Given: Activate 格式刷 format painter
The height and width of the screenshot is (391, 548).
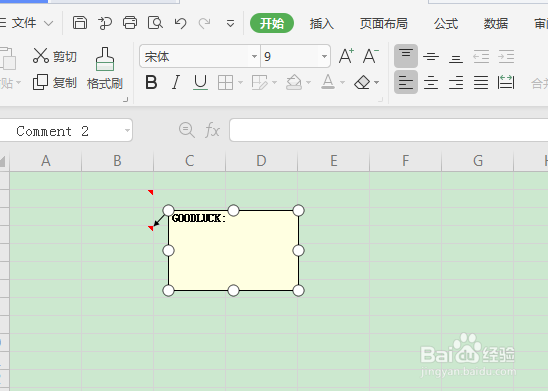Looking at the screenshot, I should point(105,69).
